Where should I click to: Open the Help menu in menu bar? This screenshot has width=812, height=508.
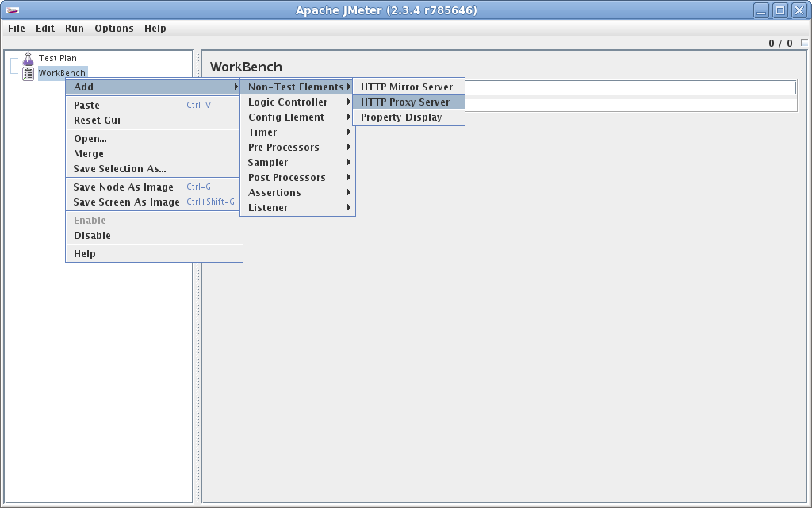click(x=155, y=29)
